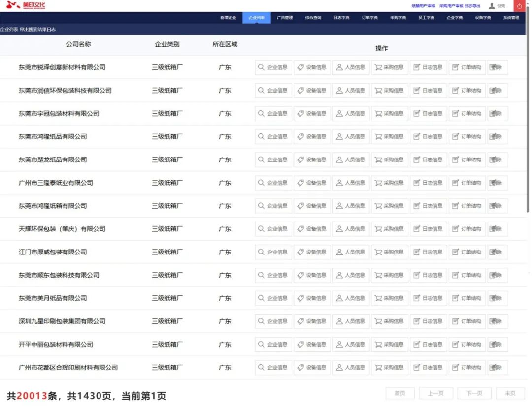The width and height of the screenshot is (532, 413).
Task: Open 采购信息 for 东莞市鸿隆纸品有限公司
Action: 390,136
